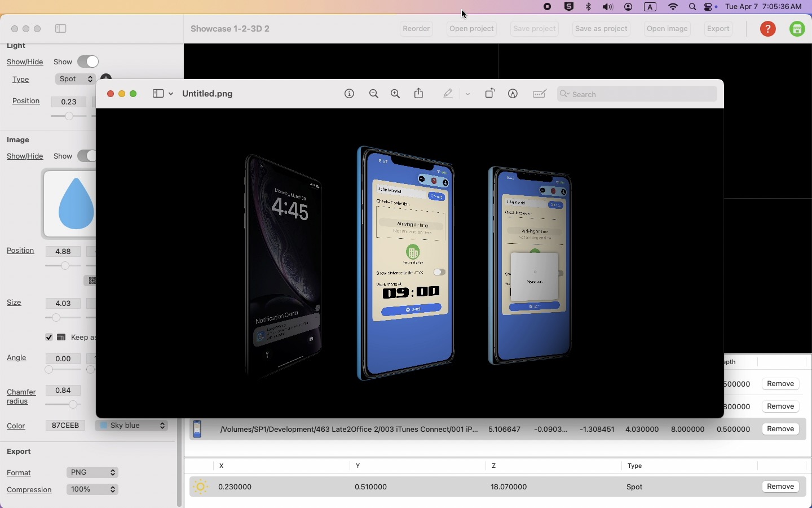
Task: Select the Highlight pen tool
Action: (448, 94)
